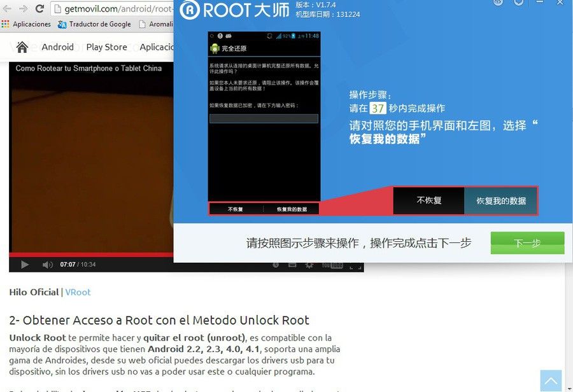Click the ROOT大师 logo icon
Screen dimensions: 573x392
tap(189, 10)
